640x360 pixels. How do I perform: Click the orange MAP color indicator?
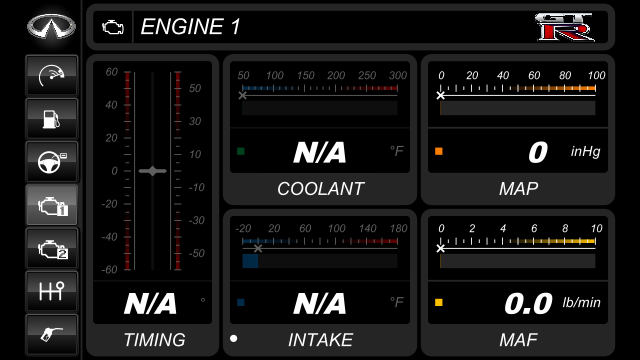pos(439,151)
